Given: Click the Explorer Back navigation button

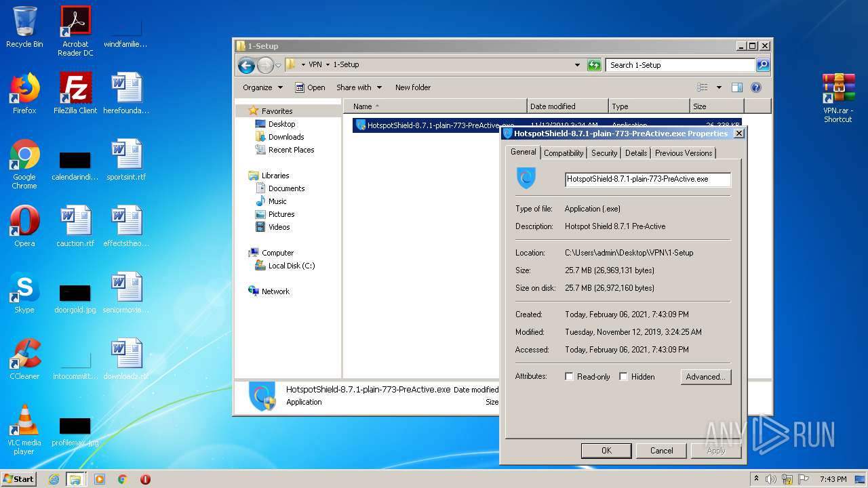Looking at the screenshot, I should (x=246, y=65).
